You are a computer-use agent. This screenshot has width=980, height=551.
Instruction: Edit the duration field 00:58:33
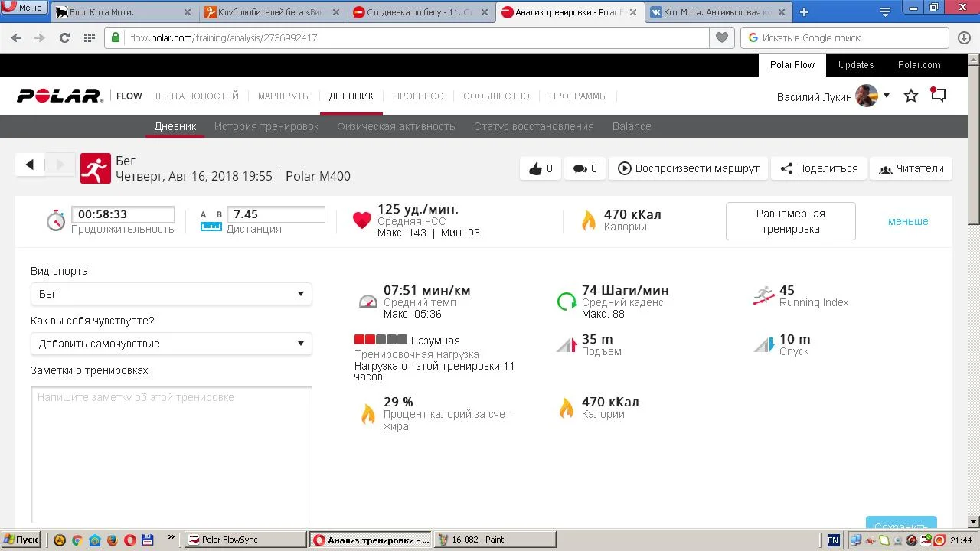pos(122,215)
